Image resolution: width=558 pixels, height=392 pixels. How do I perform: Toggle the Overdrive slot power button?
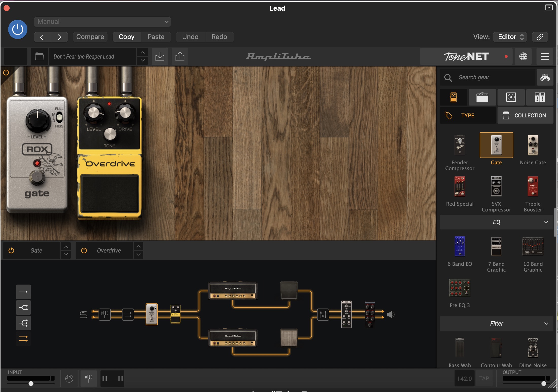pyautogui.click(x=84, y=251)
